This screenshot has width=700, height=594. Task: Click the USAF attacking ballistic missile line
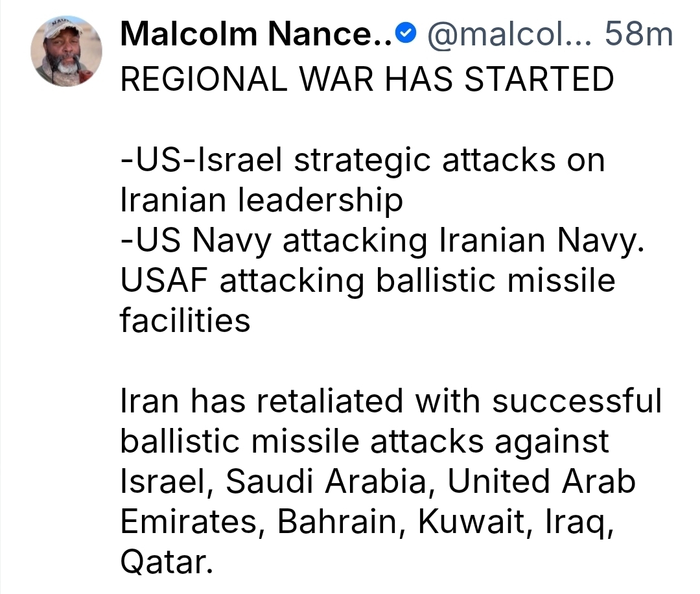coord(367,281)
